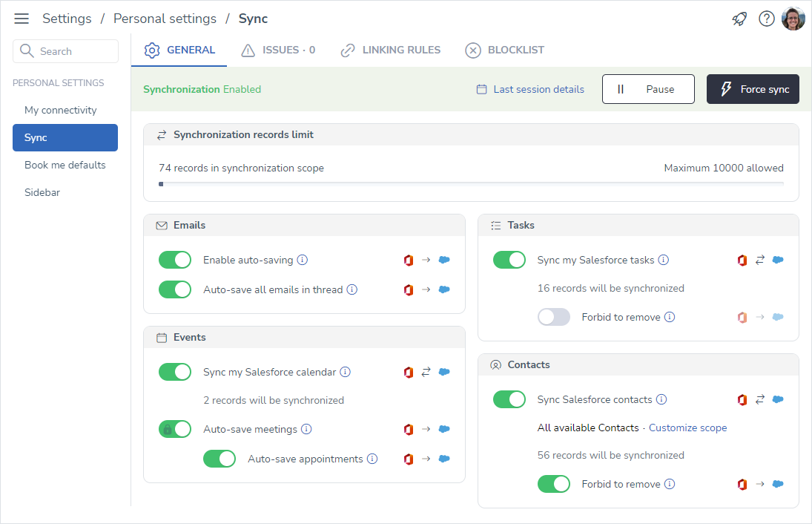Go to Personal settings breadcrumb
The image size is (812, 524).
pos(165,19)
